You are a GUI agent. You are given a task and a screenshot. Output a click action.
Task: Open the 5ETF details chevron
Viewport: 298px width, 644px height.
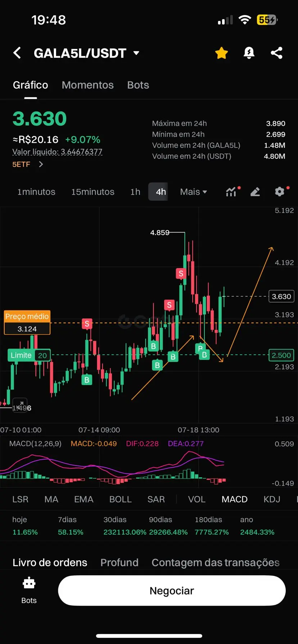coord(41,164)
